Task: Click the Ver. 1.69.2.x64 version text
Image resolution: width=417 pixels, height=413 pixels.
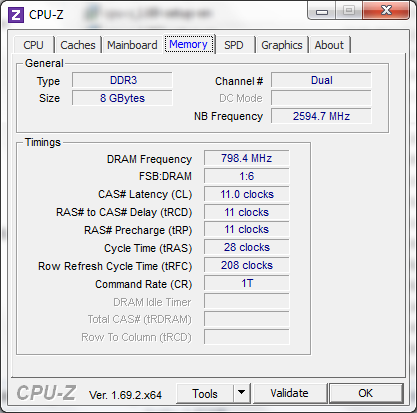Action: click(x=125, y=395)
